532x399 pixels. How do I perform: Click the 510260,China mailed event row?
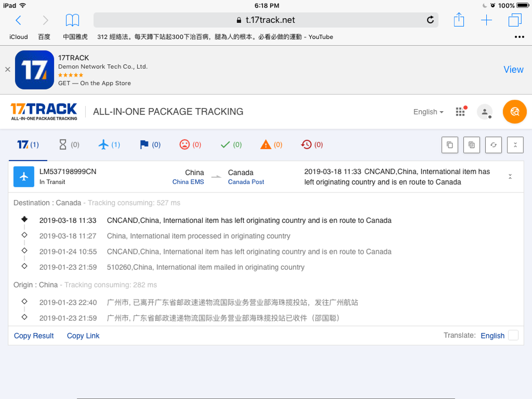[172, 267]
